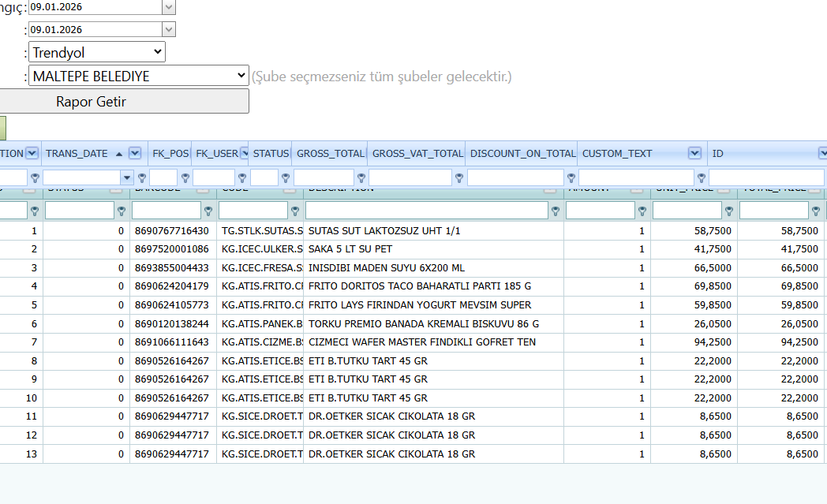Select the INISDIBI MADEN SUYU 6X200 ML cell
This screenshot has height=504, width=827.
click(433, 268)
